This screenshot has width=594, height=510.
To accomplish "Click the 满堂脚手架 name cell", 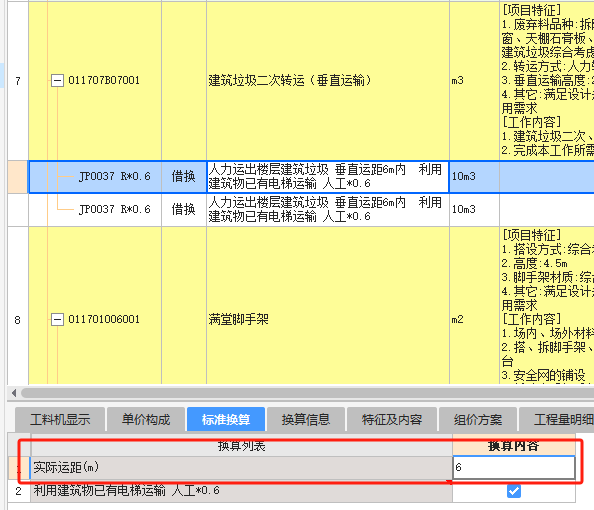I will pyautogui.click(x=328, y=305).
